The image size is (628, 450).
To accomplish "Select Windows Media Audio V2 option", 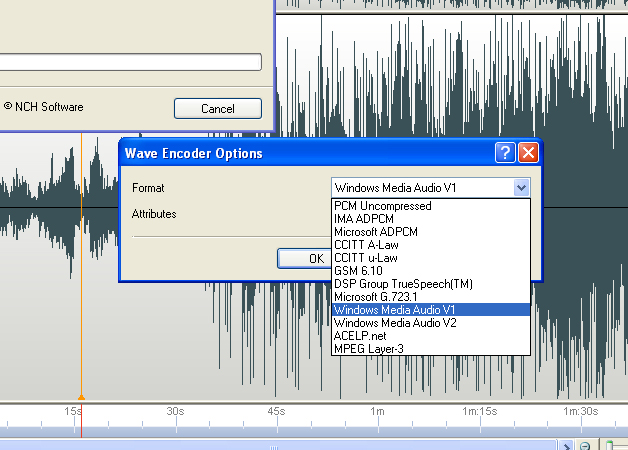I will (x=431, y=323).
